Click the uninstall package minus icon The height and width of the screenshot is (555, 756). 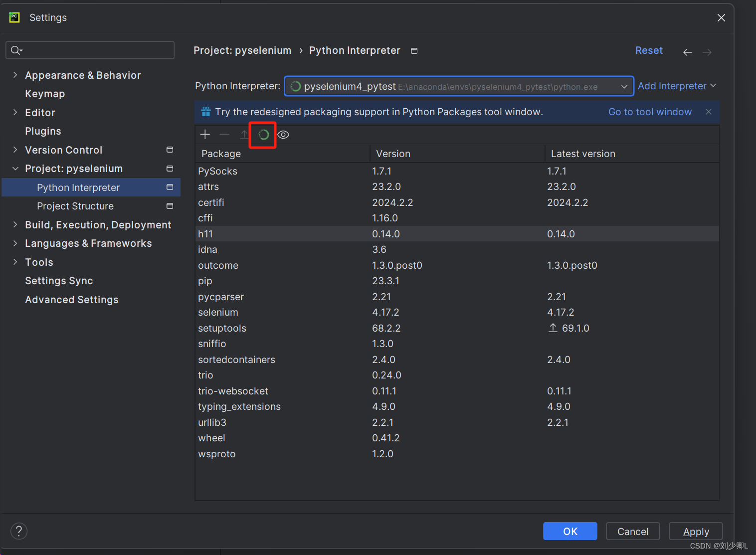(x=224, y=134)
